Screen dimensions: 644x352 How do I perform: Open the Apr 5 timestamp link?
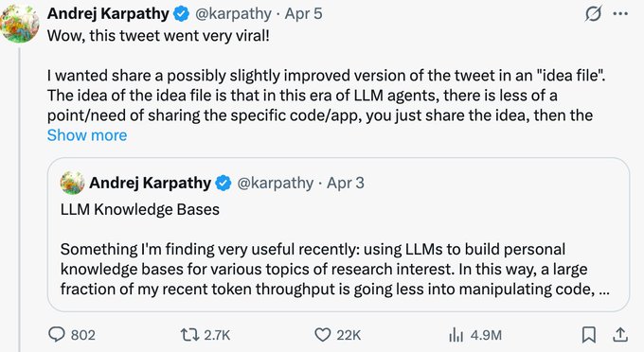pos(303,13)
